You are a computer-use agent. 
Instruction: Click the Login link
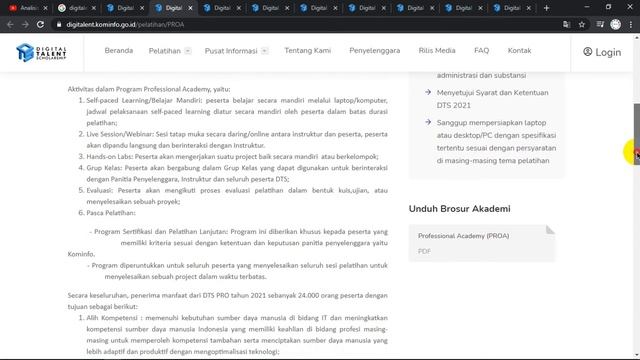pyautogui.click(x=602, y=52)
